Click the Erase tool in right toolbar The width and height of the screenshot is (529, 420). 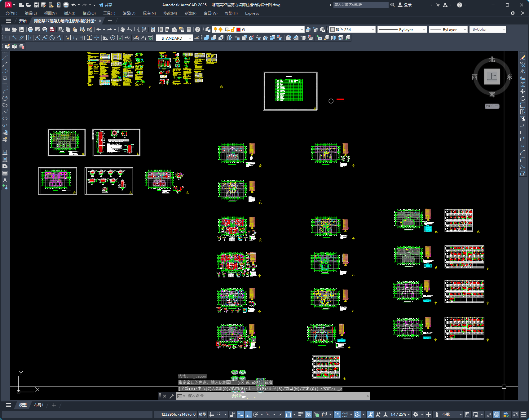point(523,57)
